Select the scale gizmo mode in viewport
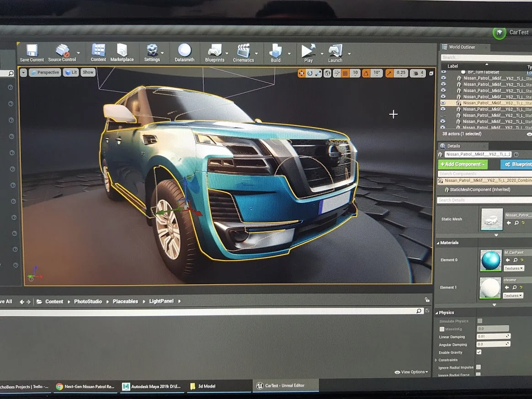 tap(318, 73)
